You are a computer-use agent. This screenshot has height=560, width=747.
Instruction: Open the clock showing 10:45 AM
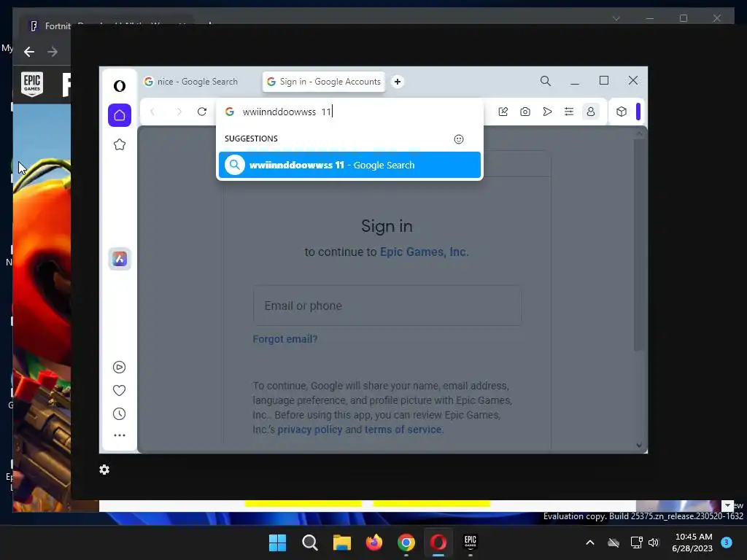pos(692,542)
